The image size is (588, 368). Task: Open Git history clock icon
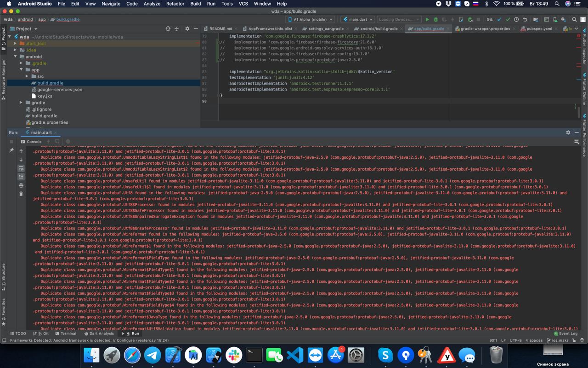coord(516,19)
